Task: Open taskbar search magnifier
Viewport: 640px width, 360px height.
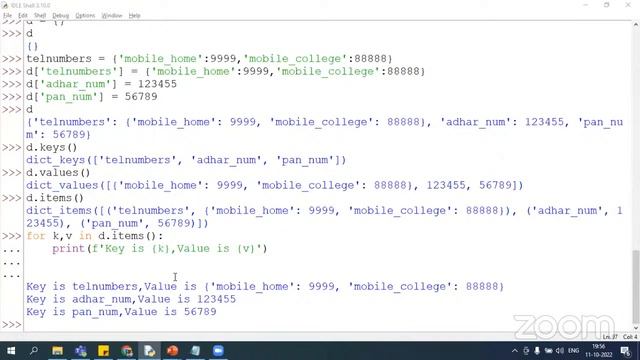Action: pyautogui.click(x=34, y=351)
